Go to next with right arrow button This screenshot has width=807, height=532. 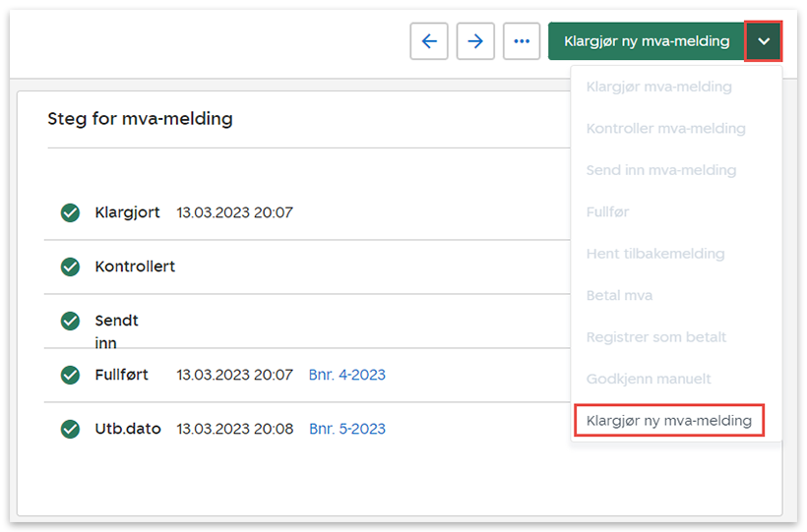tap(475, 41)
